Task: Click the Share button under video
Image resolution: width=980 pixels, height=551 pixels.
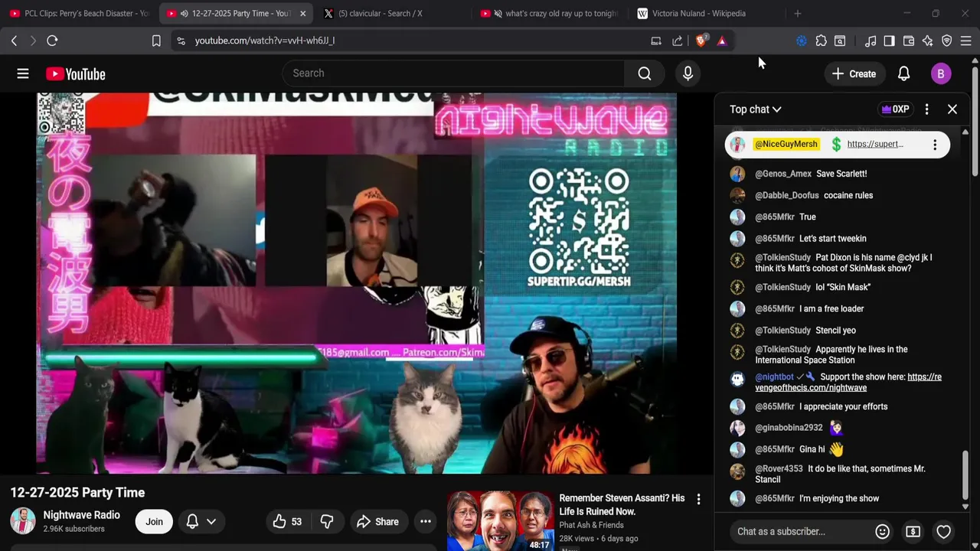Action: pyautogui.click(x=377, y=522)
